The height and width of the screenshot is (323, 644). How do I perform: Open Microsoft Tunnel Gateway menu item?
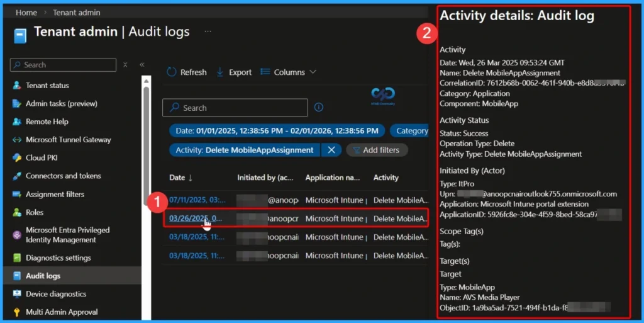[x=68, y=140]
